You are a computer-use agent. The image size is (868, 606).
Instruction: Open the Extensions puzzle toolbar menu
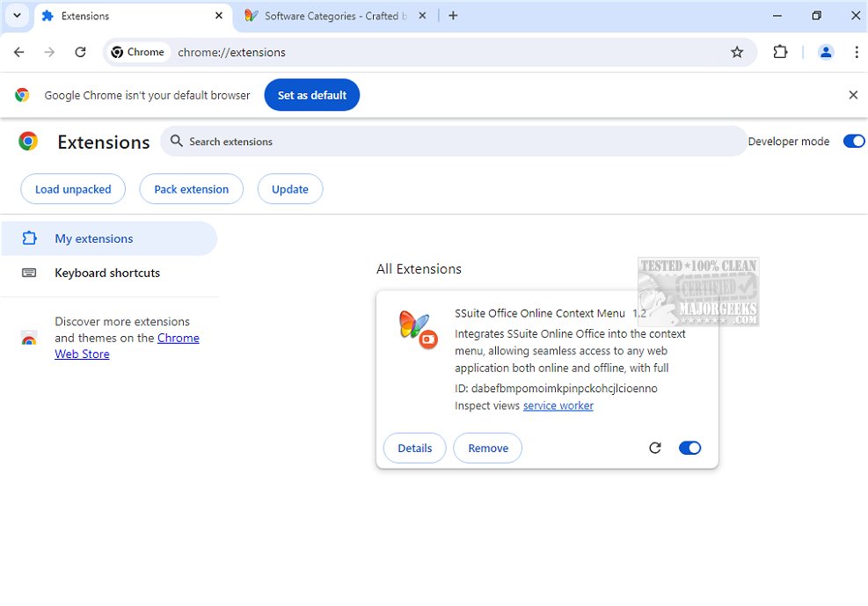click(779, 52)
